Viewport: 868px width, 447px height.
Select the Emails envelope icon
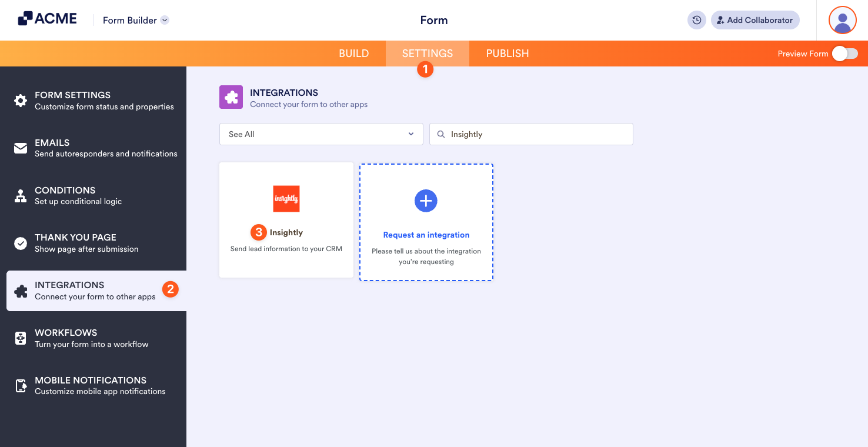pyautogui.click(x=21, y=148)
